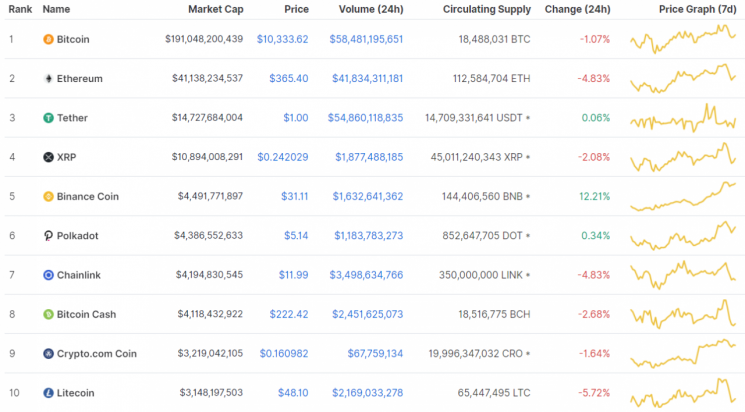Open Ethereum volume $41,834,311,181 link

coord(367,79)
